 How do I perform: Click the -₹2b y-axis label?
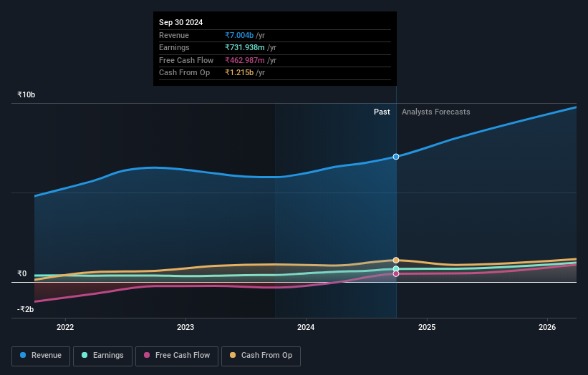pos(26,309)
